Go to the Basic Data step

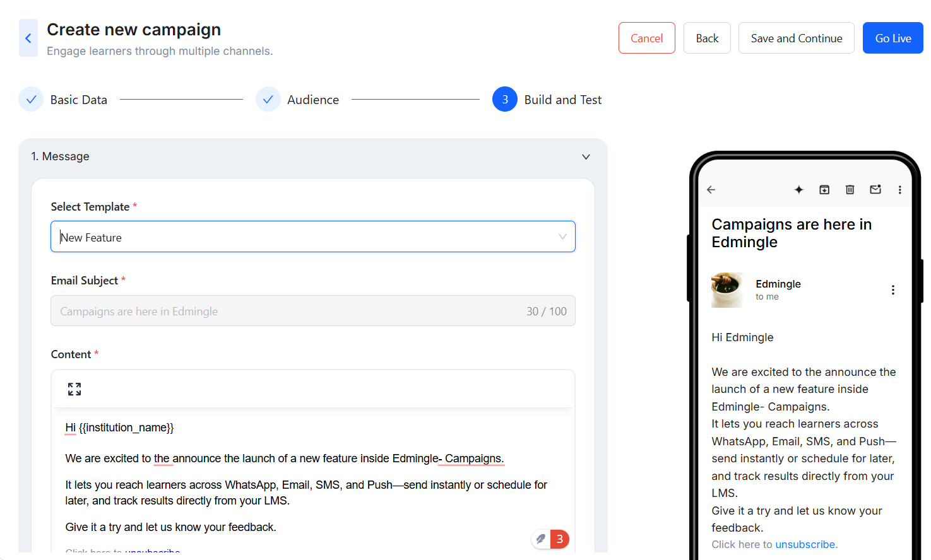tap(79, 100)
